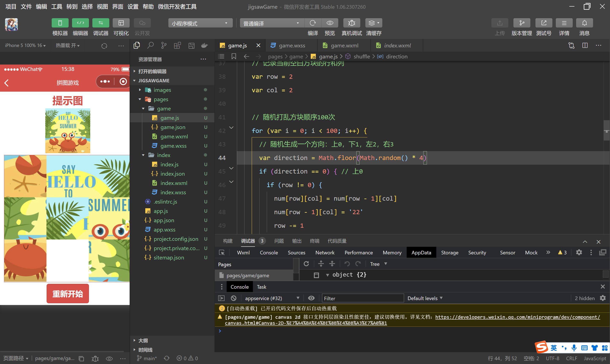
Task: Click the source control branch icon
Action: [x=164, y=45]
